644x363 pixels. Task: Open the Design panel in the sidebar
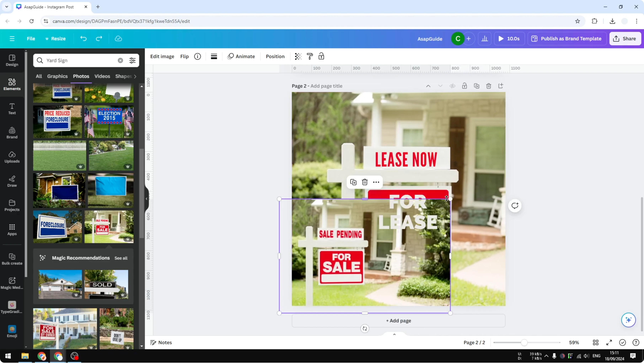(12, 60)
